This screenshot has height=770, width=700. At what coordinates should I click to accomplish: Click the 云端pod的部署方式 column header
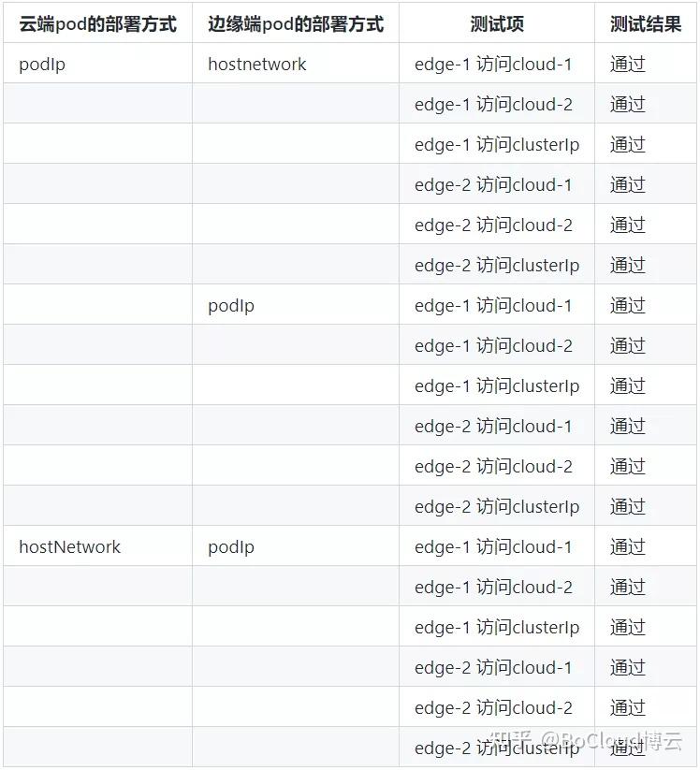click(97, 24)
